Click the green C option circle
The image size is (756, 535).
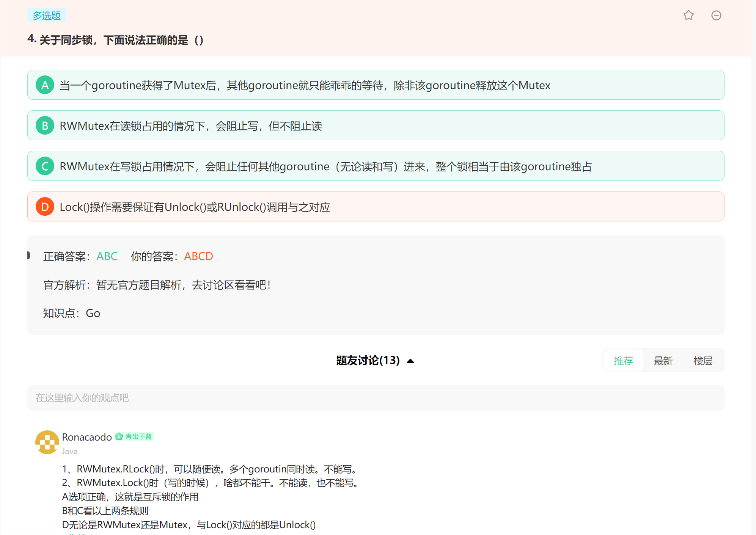45,166
